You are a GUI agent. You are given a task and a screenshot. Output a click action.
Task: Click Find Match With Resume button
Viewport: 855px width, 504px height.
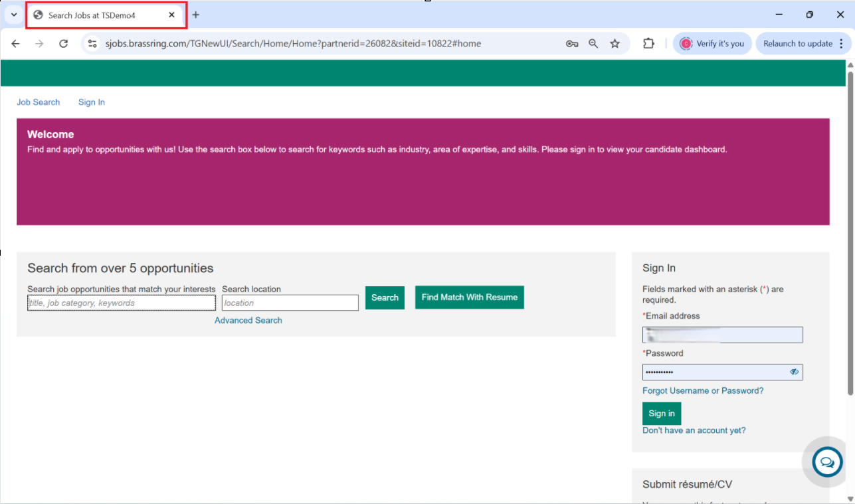469,297
